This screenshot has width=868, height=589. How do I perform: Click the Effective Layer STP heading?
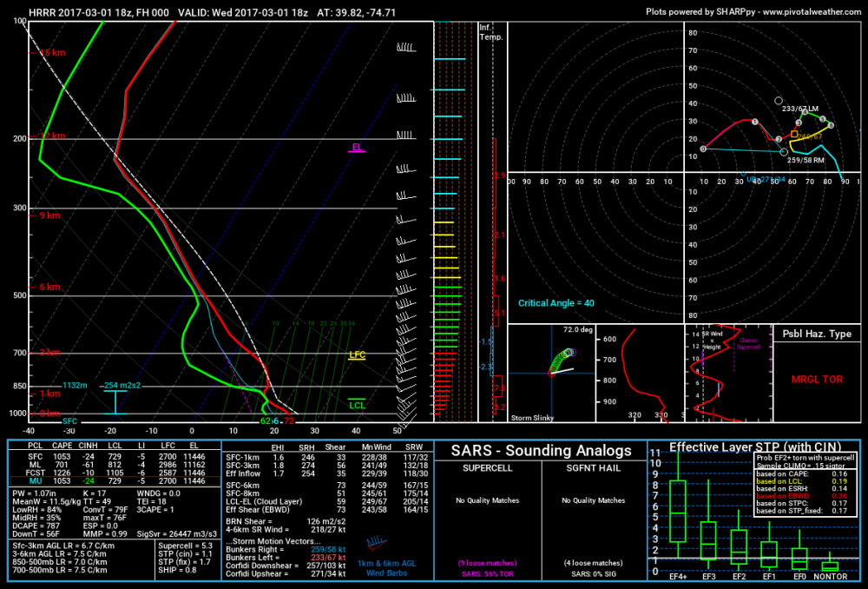(755, 447)
